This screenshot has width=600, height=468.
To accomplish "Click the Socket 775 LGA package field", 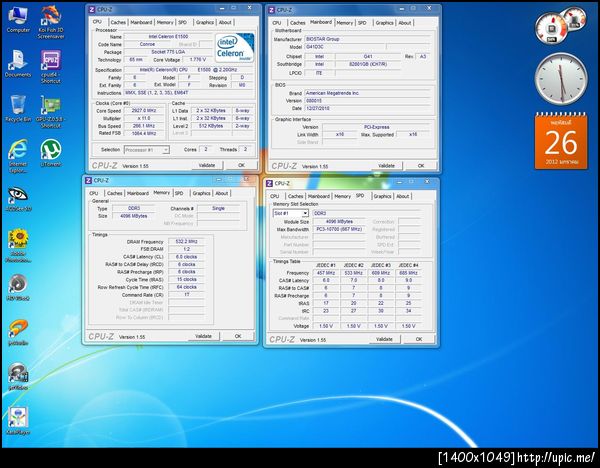I will coord(168,52).
